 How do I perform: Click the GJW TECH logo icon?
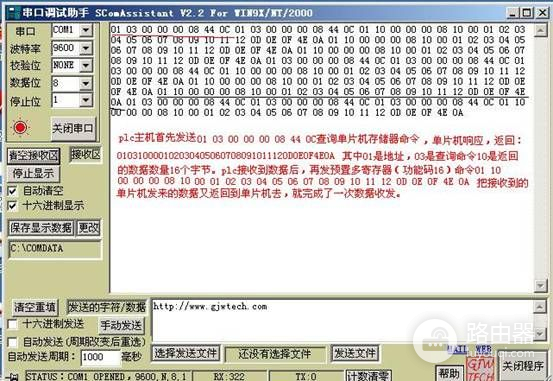pos(480,370)
